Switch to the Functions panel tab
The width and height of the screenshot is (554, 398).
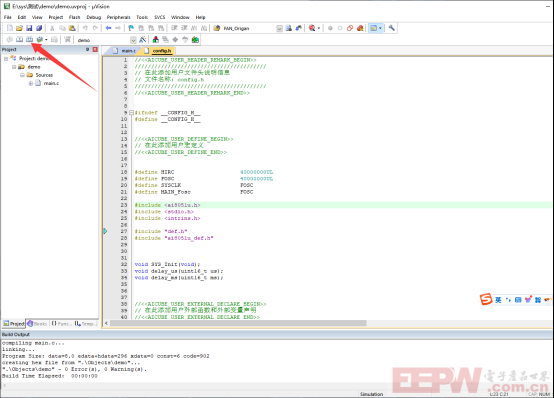tap(61, 323)
